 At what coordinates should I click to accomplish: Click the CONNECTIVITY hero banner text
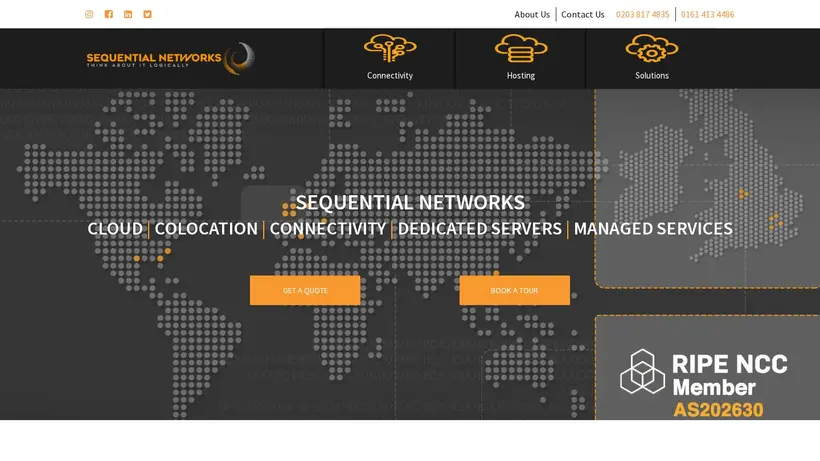(x=327, y=228)
